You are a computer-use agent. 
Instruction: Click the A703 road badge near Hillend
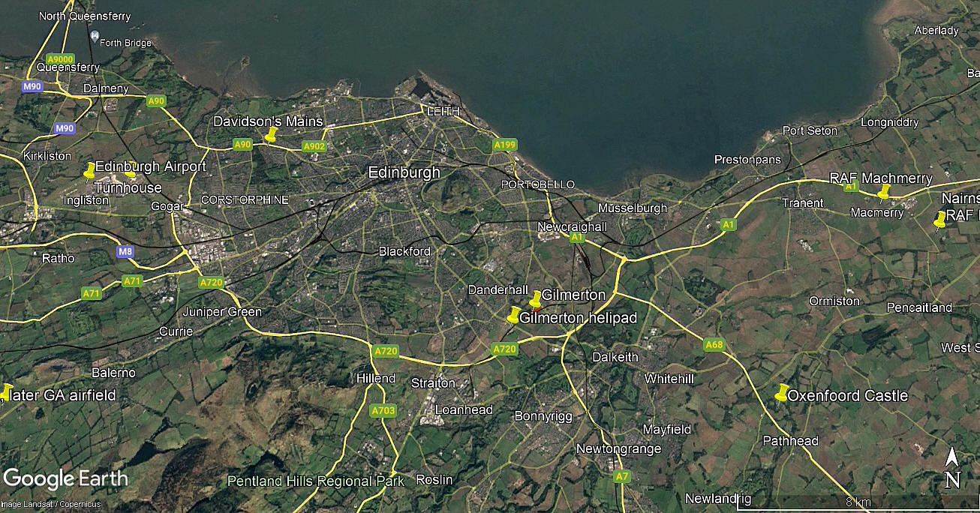pos(383,411)
